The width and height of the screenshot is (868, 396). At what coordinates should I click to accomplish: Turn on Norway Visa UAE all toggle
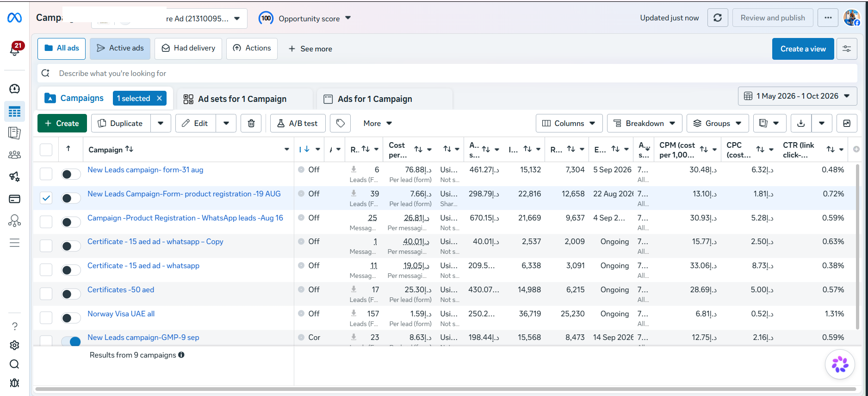coord(71,318)
